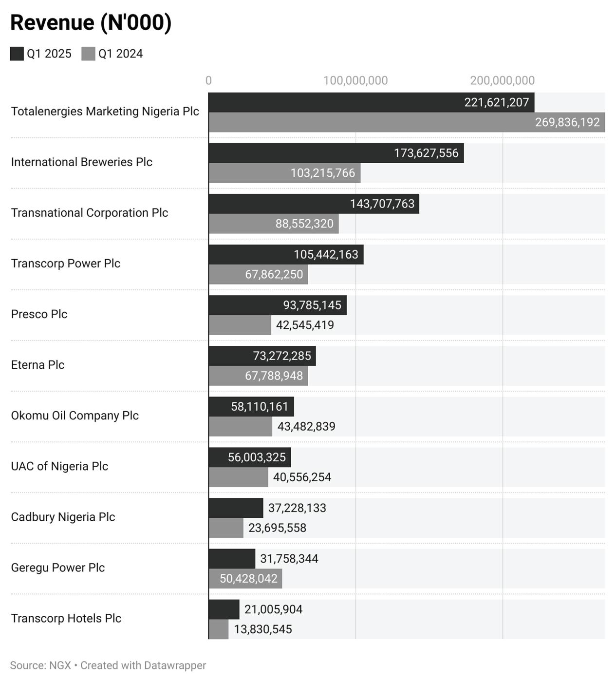Click Cadbury Nigeria value 37,228,133
The image size is (616, 682).
pyautogui.click(x=297, y=508)
